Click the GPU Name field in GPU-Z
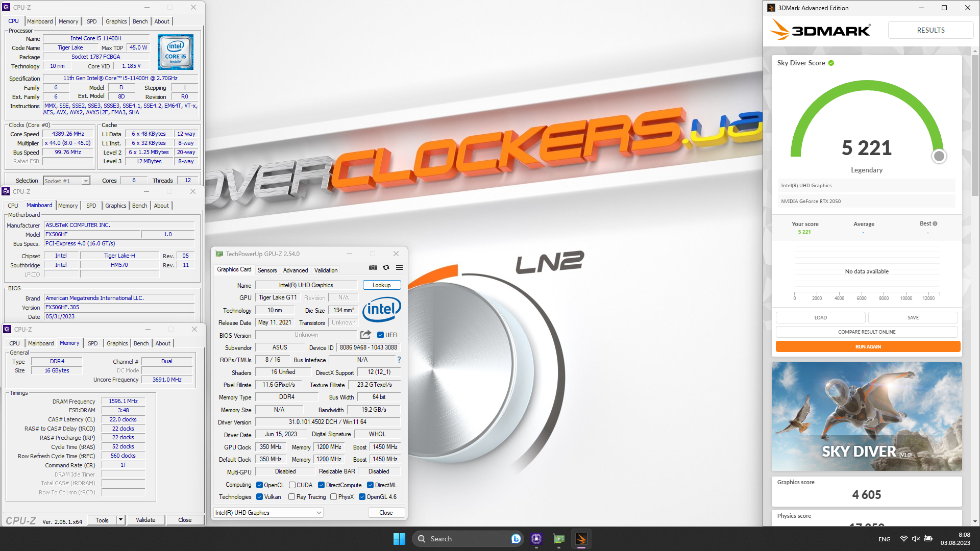 [306, 285]
